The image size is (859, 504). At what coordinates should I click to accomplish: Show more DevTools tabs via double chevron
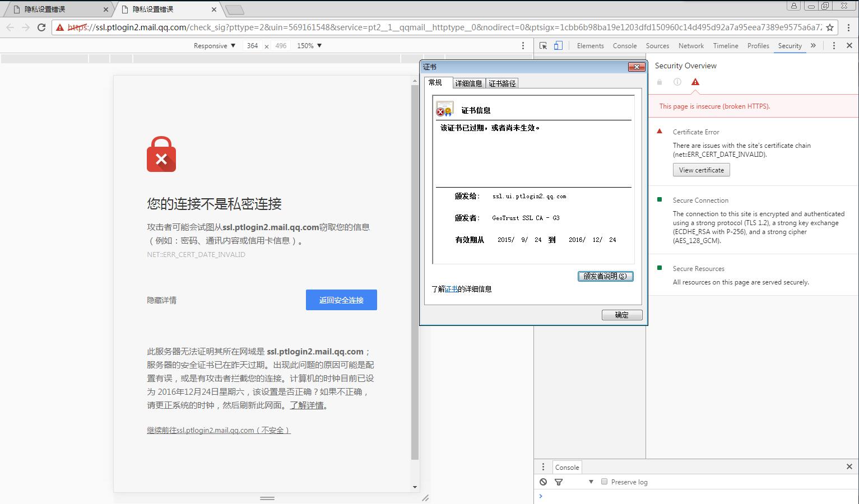(813, 46)
